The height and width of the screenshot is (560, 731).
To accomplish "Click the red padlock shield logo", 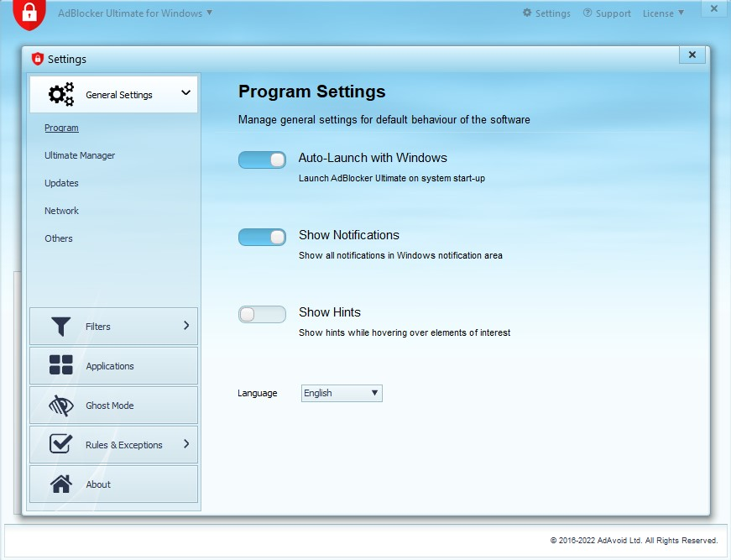I will pos(29,13).
